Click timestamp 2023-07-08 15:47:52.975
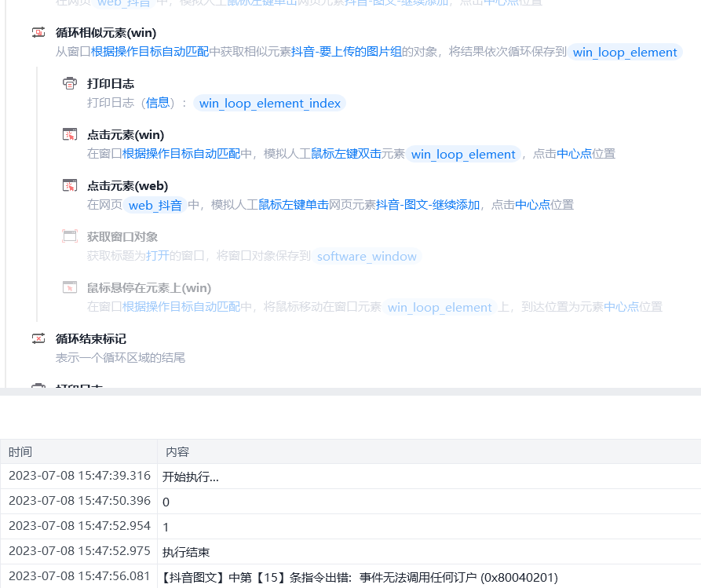The height and width of the screenshot is (588, 701). [x=79, y=551]
